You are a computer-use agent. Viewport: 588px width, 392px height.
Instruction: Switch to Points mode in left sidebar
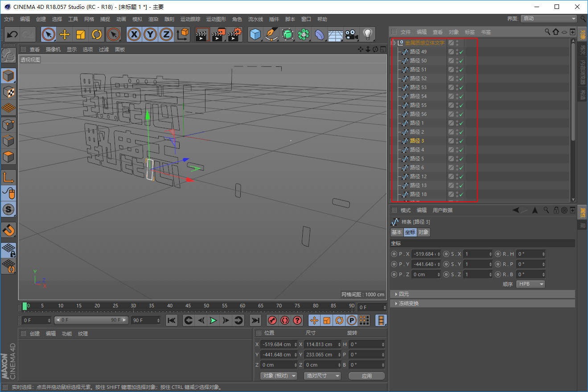click(x=9, y=125)
